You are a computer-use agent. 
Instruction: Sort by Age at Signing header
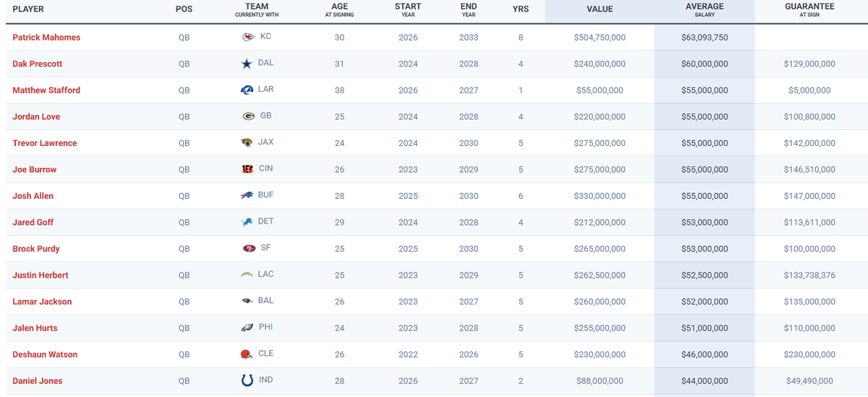pos(339,9)
